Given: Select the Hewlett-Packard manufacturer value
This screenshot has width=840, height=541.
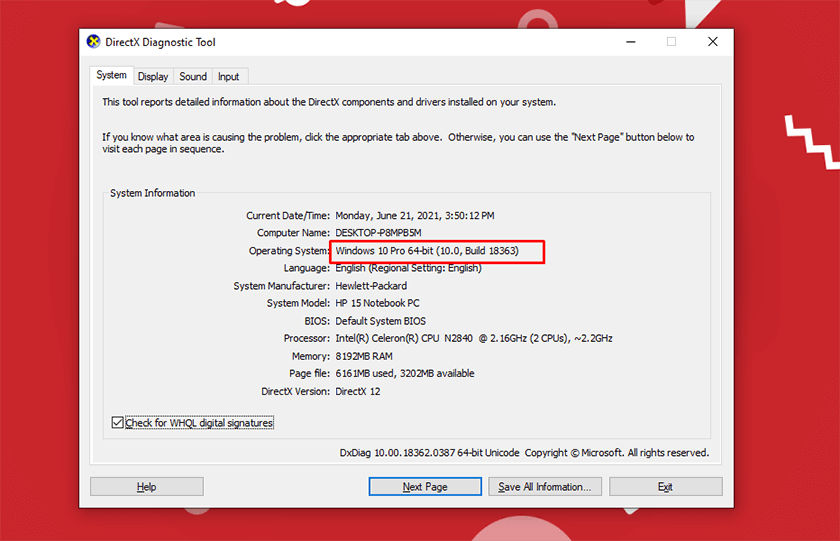Looking at the screenshot, I should pyautogui.click(x=371, y=285).
